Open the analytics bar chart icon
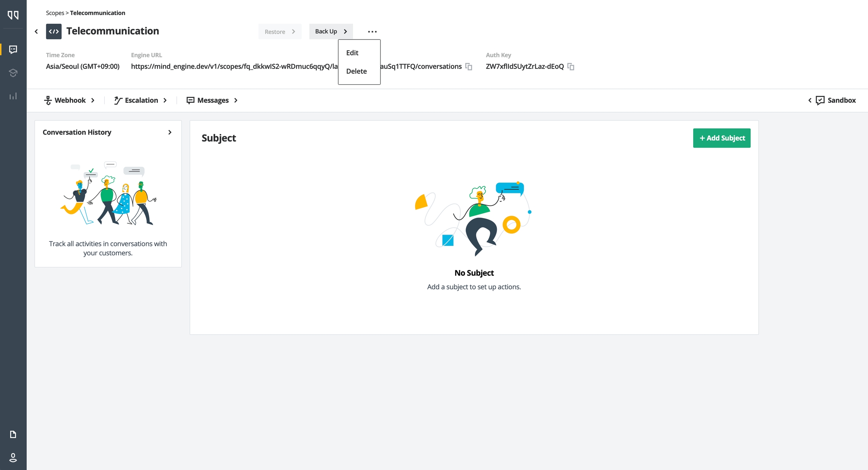Viewport: 868px width, 470px height. tap(13, 96)
